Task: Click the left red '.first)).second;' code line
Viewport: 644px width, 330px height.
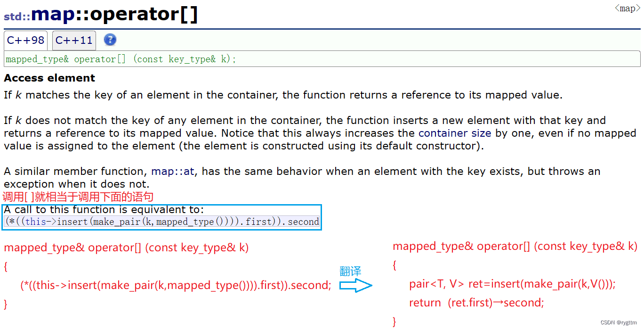Action: [x=176, y=285]
